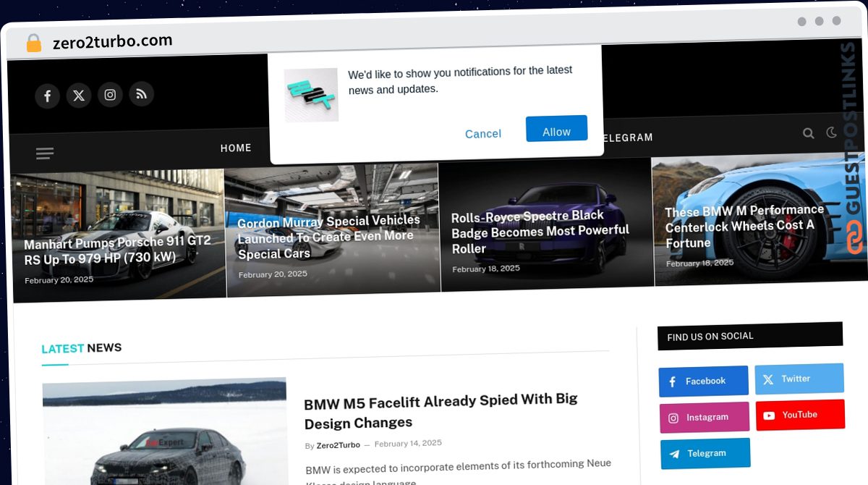Viewport: 868px width, 485px height.
Task: Open the Instagram icon in the header
Action: (110, 94)
